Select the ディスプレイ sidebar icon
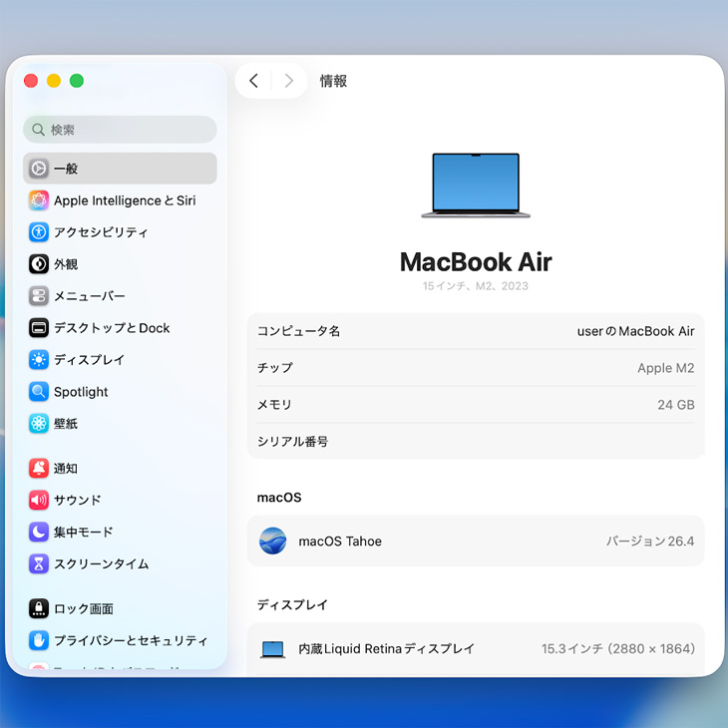 [39, 360]
